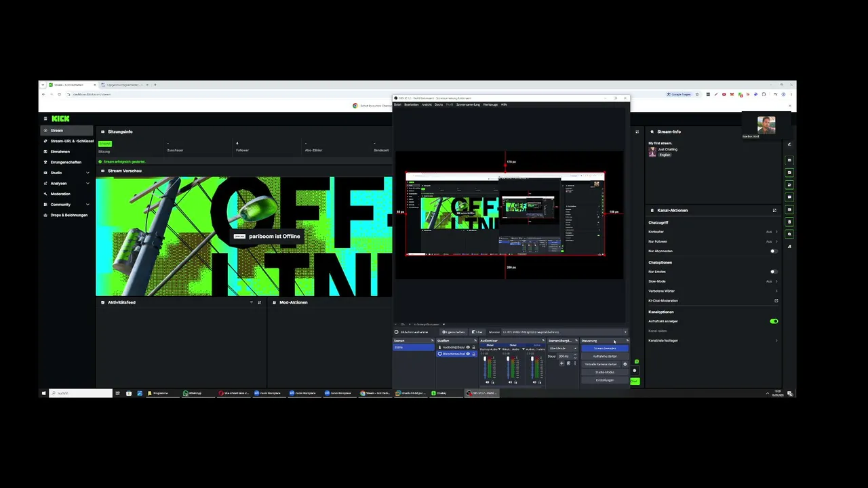Open Kontoalter setting under Chatzugriff

(x=713, y=232)
